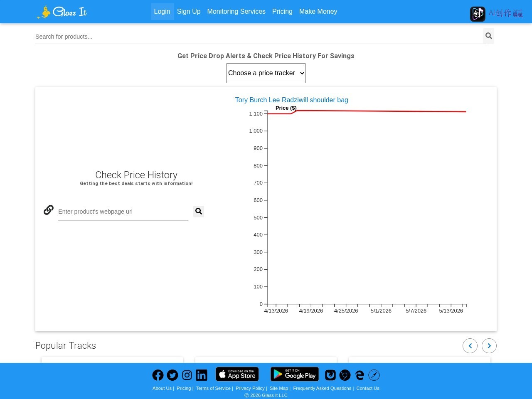
Task: Open Tory Burch Lee Radziwill shoulder bag link
Action: click(292, 100)
